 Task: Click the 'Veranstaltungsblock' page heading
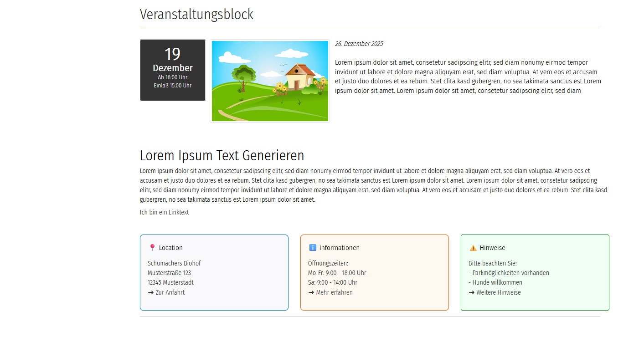coord(196,15)
